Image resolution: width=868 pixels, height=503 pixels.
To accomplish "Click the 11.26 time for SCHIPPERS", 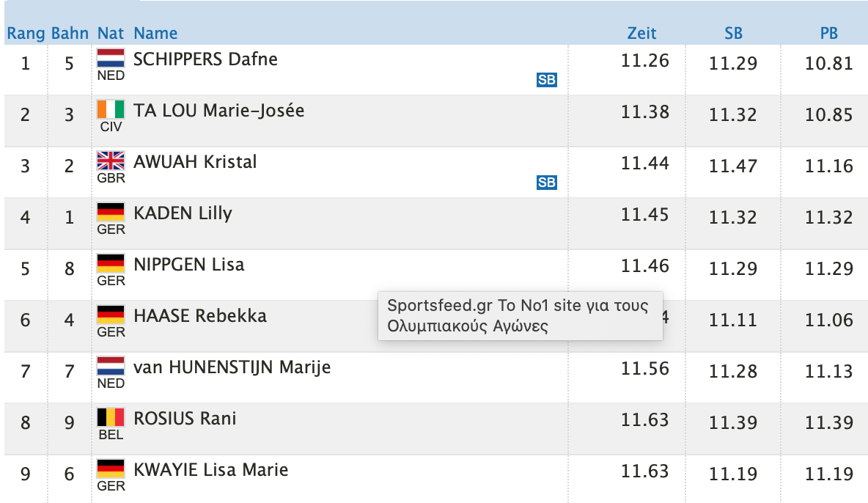I will pyautogui.click(x=644, y=60).
